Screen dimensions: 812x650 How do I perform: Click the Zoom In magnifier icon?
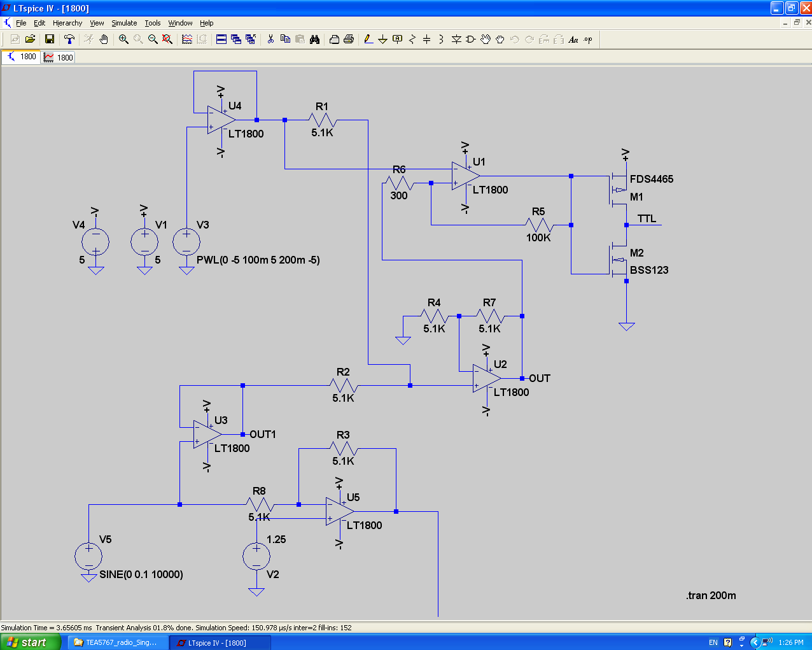click(x=123, y=39)
